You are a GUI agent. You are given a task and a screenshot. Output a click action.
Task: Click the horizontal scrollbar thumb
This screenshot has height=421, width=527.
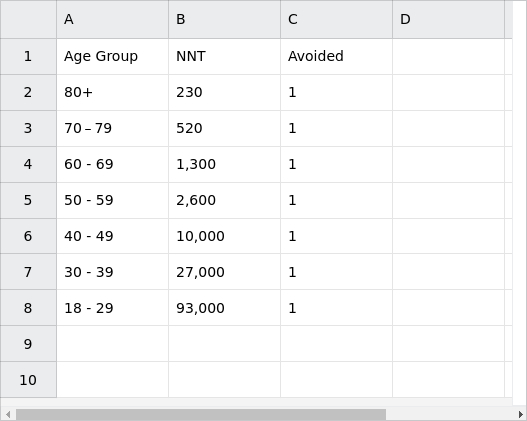pos(201,415)
